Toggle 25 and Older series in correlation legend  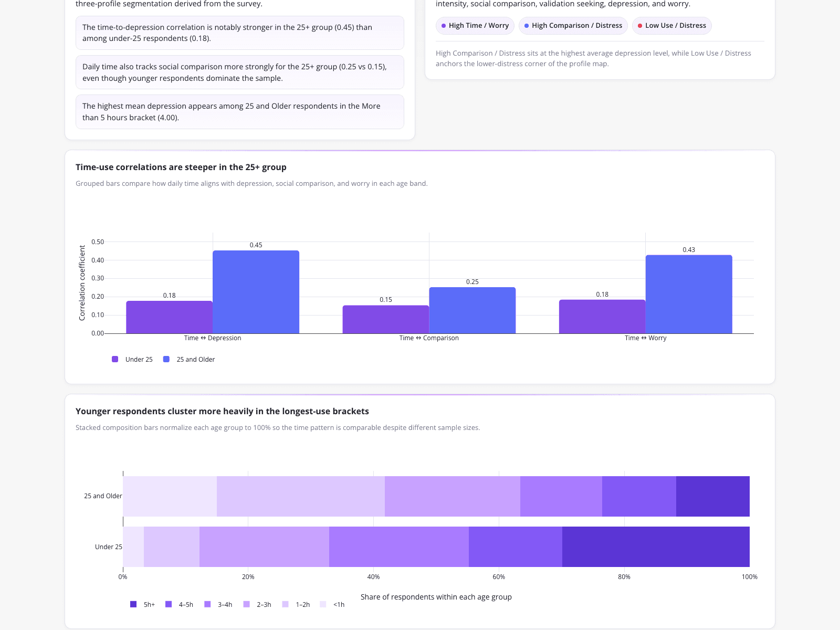pos(189,360)
